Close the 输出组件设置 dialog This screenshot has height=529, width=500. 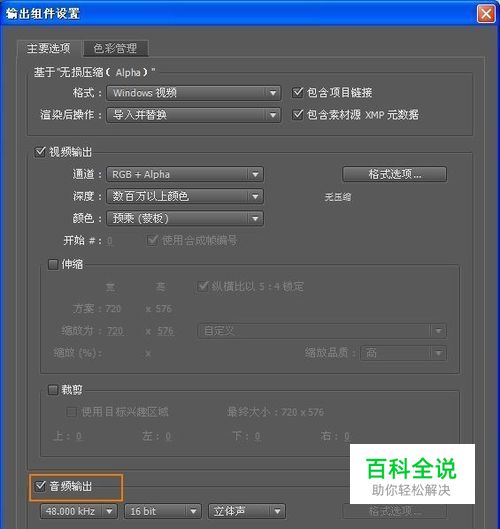pos(486,14)
